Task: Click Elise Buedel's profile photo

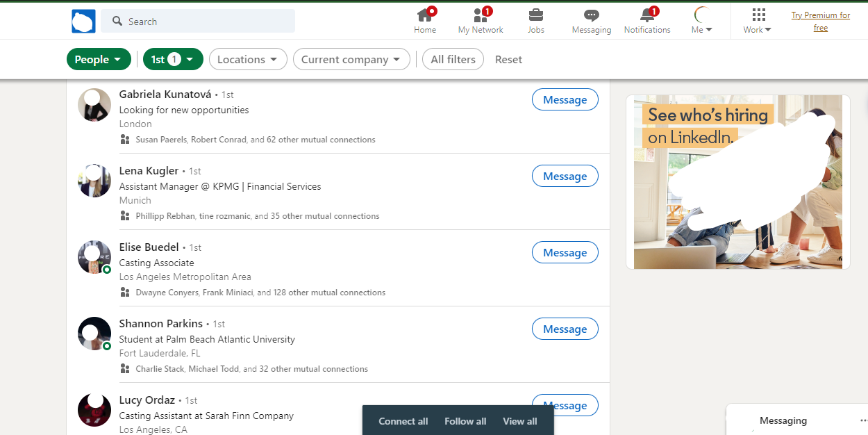Action: point(94,257)
